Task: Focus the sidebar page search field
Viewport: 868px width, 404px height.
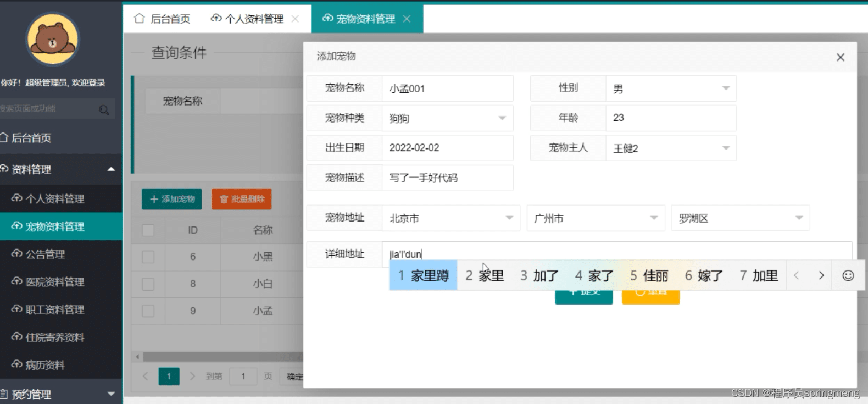Action: click(57, 109)
